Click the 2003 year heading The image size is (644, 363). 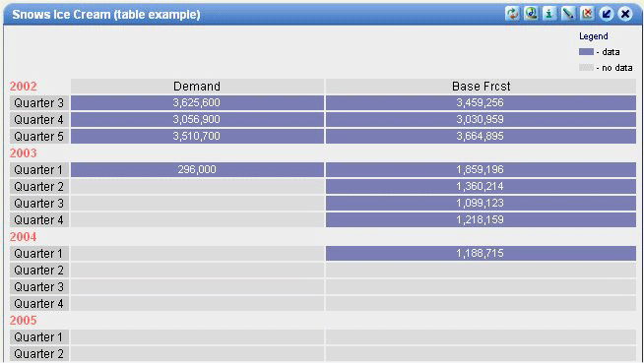[24, 153]
